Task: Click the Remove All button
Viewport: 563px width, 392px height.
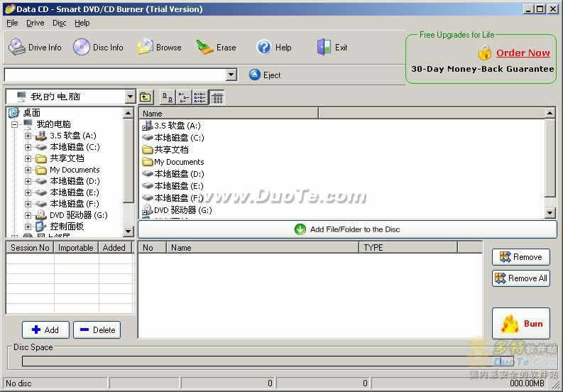Action: pos(520,278)
